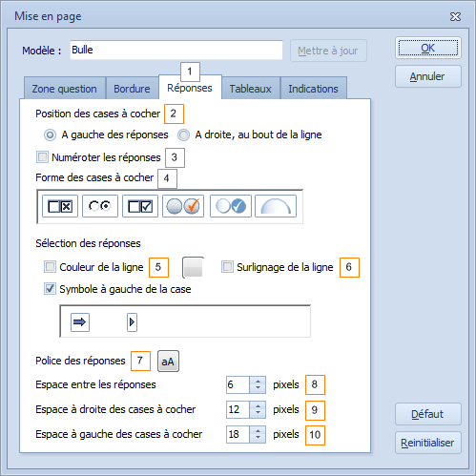Go to the Tableaux tab
Image resolution: width=476 pixels, height=476 pixels.
pos(251,89)
